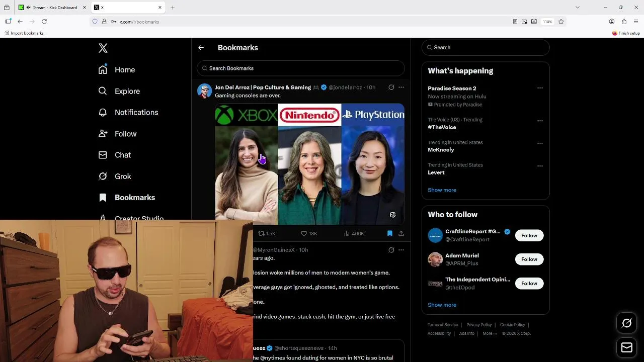
Task: Click Grok explain icon on Jon Del Arroz post
Action: pyautogui.click(x=391, y=87)
